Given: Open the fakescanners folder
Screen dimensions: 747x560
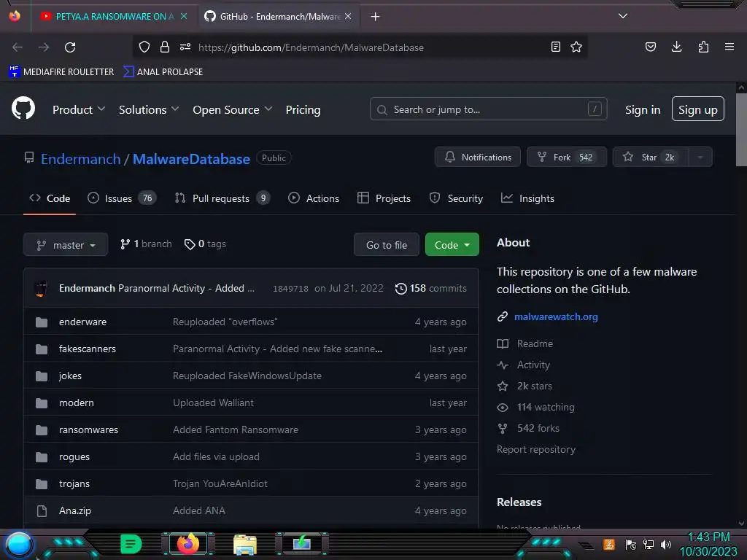Looking at the screenshot, I should coord(88,349).
